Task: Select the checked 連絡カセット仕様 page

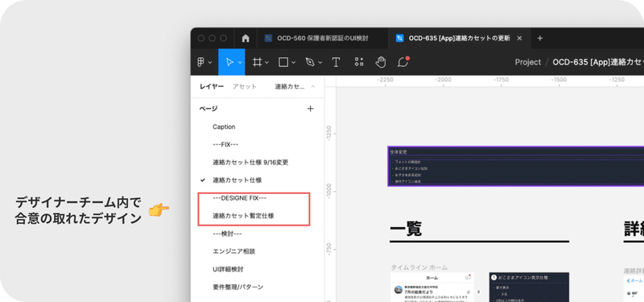Action: pos(237,180)
